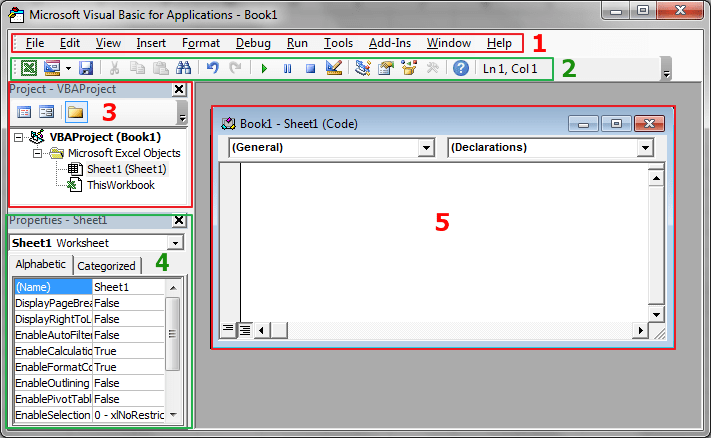Open the Sheet1 Worksheet object dropdown
The width and height of the screenshot is (711, 438).
(x=175, y=243)
